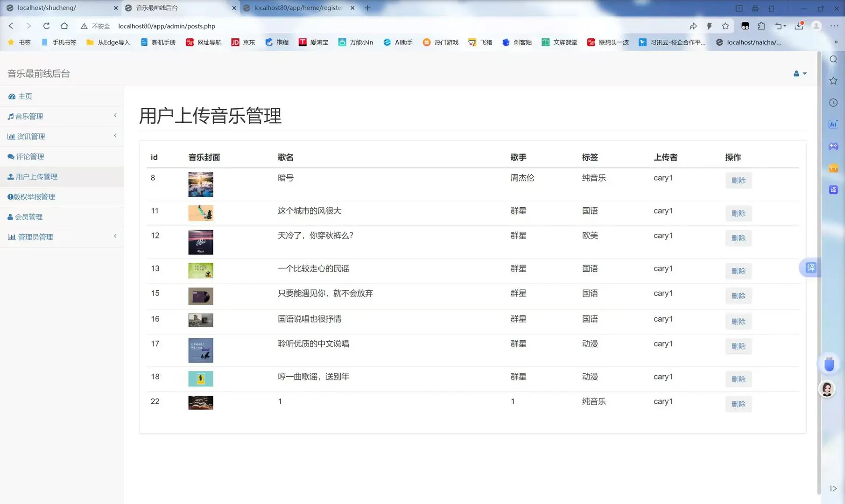The image size is (845, 504).
Task: Open the 携程 bookmark
Action: click(x=276, y=42)
